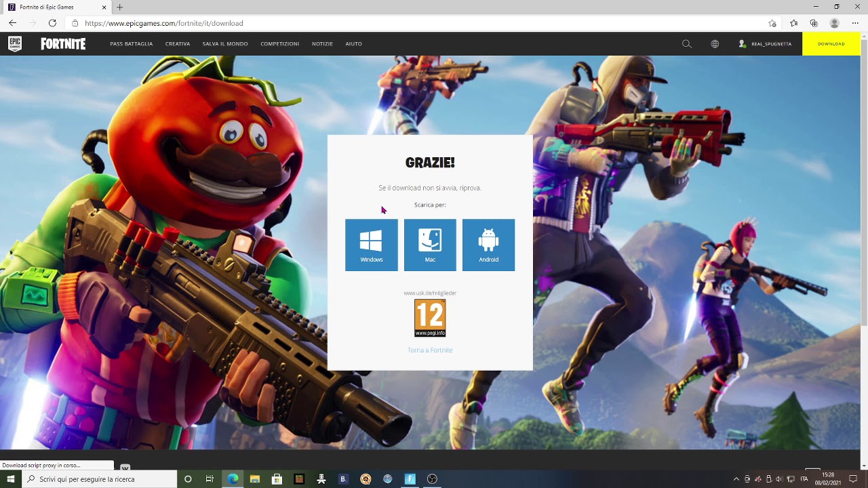Click the PEGI 12 rating badge
Image resolution: width=868 pixels, height=488 pixels.
[430, 318]
